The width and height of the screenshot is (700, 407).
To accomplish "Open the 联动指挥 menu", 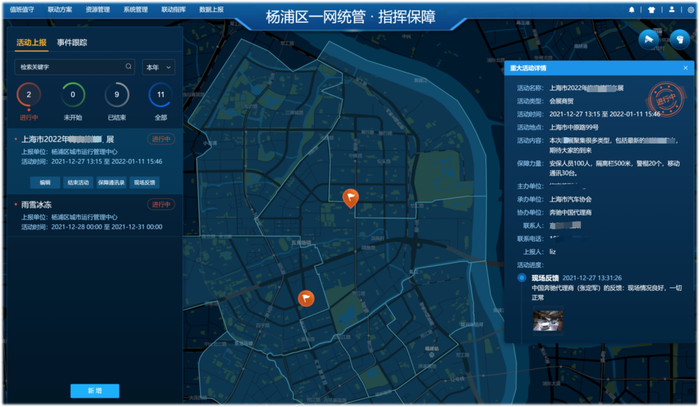I will point(174,9).
